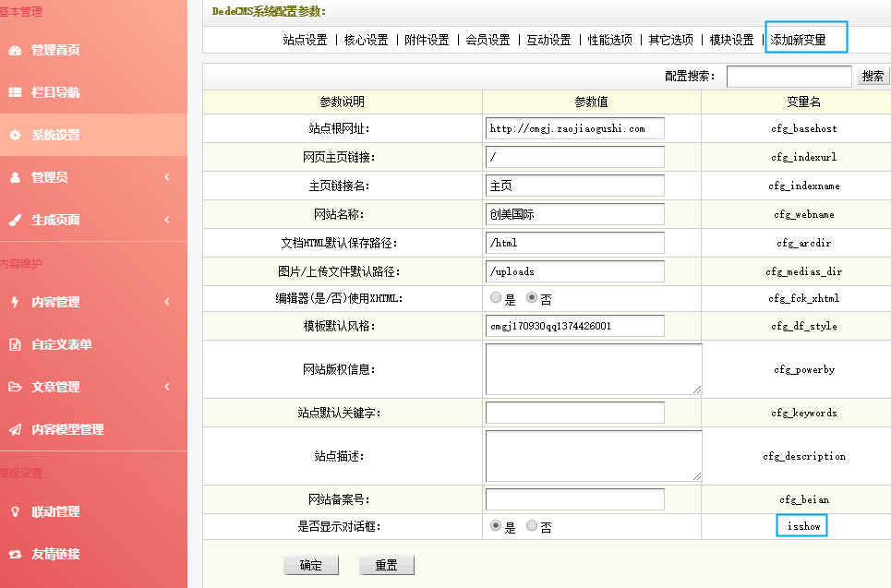This screenshot has height=588, width=891.
Task: Select 否 for 是否显示对话框 option
Action: (x=531, y=526)
